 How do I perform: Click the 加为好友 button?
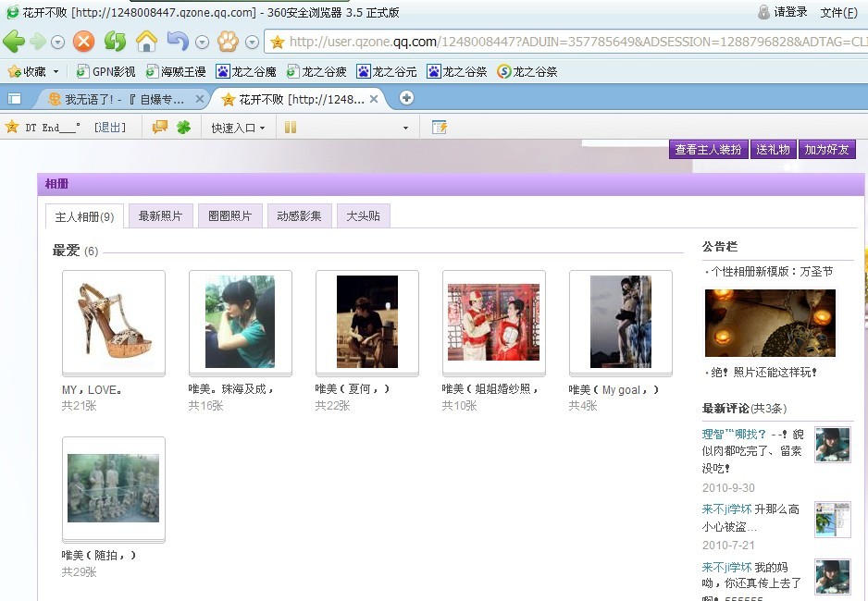pos(826,149)
